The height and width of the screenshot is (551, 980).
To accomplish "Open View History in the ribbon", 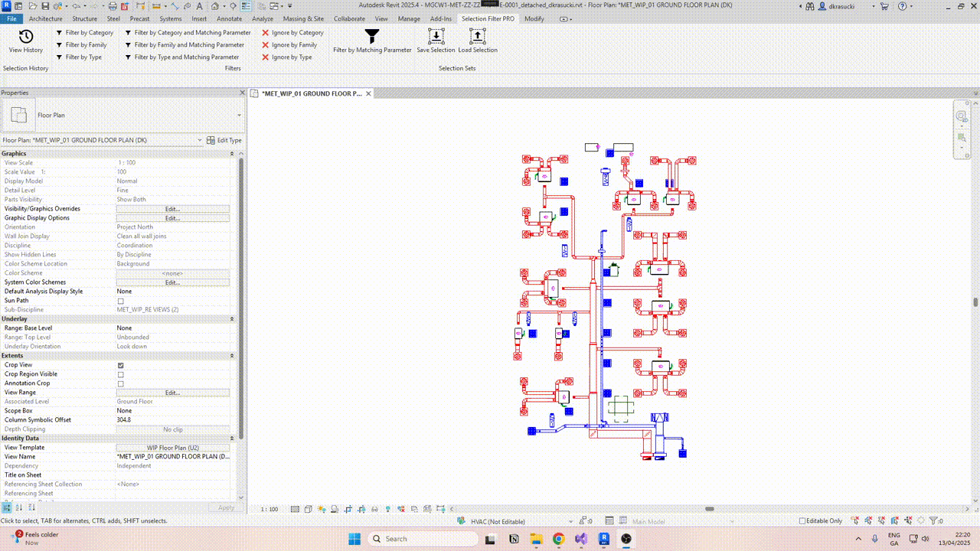I will (x=26, y=37).
